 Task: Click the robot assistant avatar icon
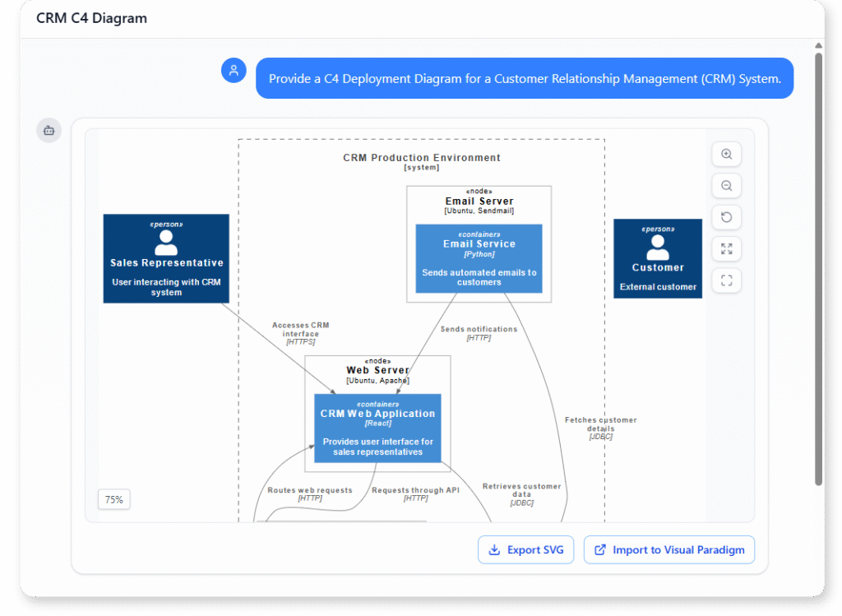(x=49, y=130)
